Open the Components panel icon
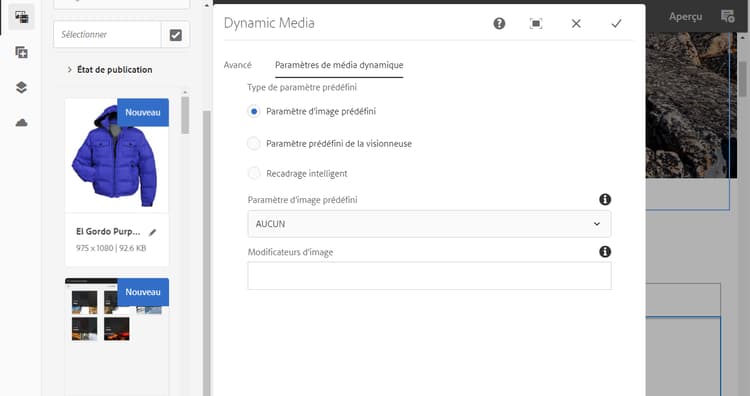Viewport: 750px width, 396px height. (x=22, y=52)
